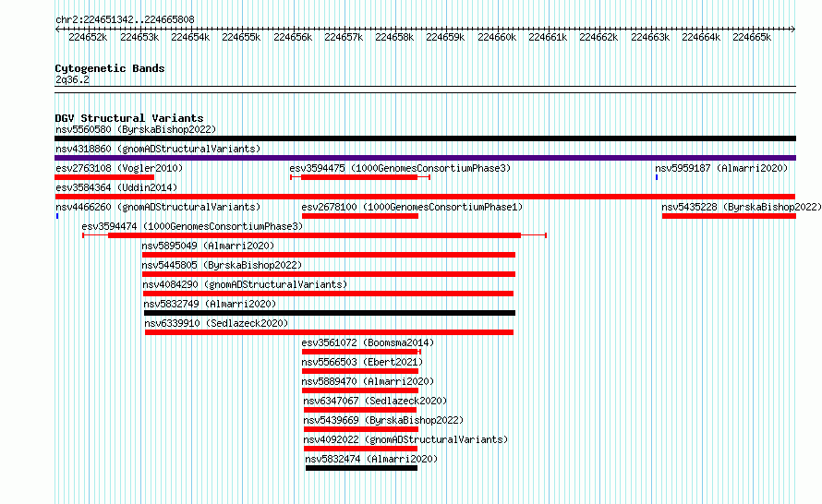Screen dimensions: 822x504
Task: Click nsv4084290 (gnomADStructuralVariants) label
Action: (245, 284)
